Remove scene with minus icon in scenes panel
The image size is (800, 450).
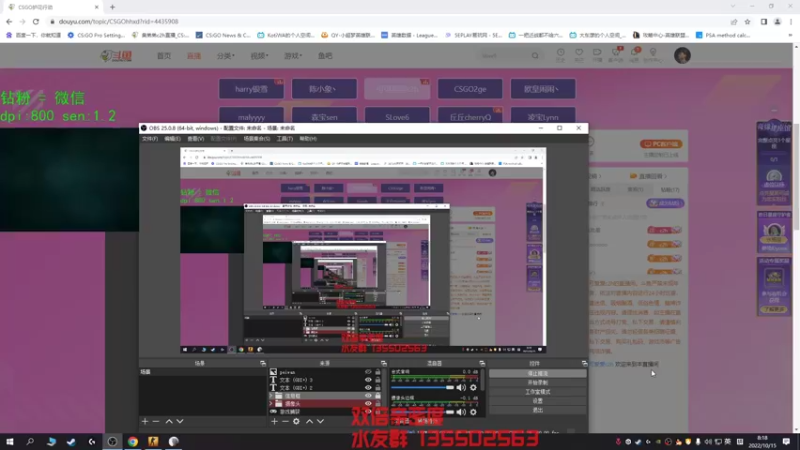(x=156, y=421)
